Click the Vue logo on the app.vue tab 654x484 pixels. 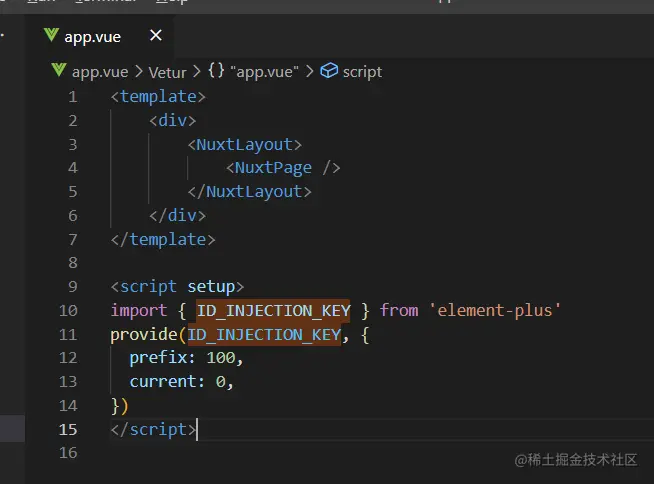click(51, 36)
